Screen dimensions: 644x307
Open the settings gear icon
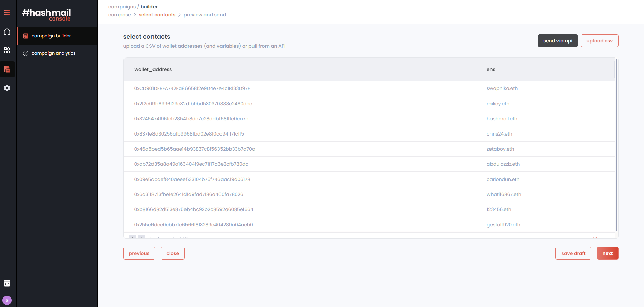click(7, 88)
